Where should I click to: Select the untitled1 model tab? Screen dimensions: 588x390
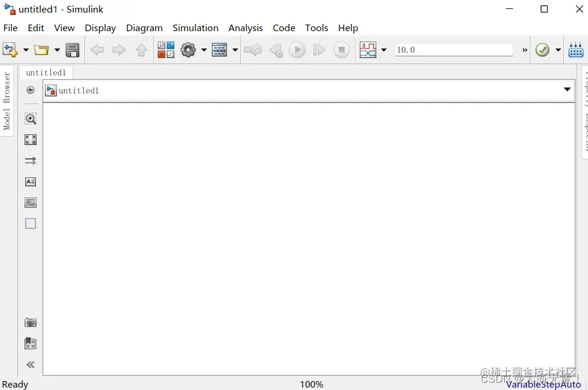46,72
